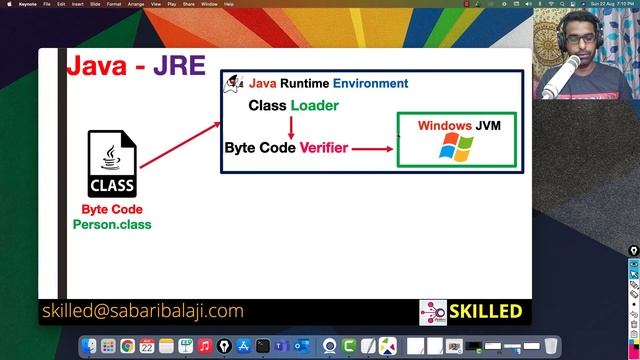Open Microsoft Teams from the dock

tap(282, 346)
